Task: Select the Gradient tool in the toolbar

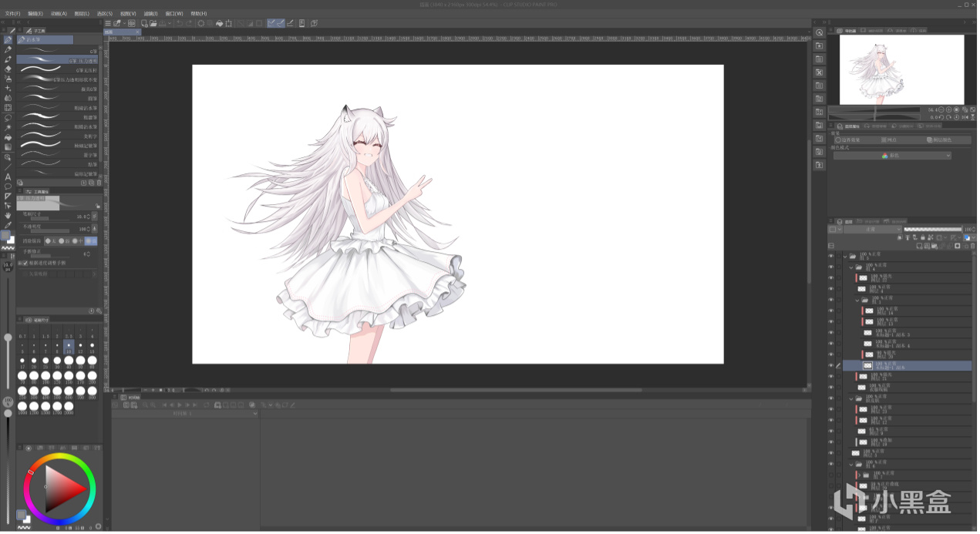Action: pyautogui.click(x=8, y=147)
